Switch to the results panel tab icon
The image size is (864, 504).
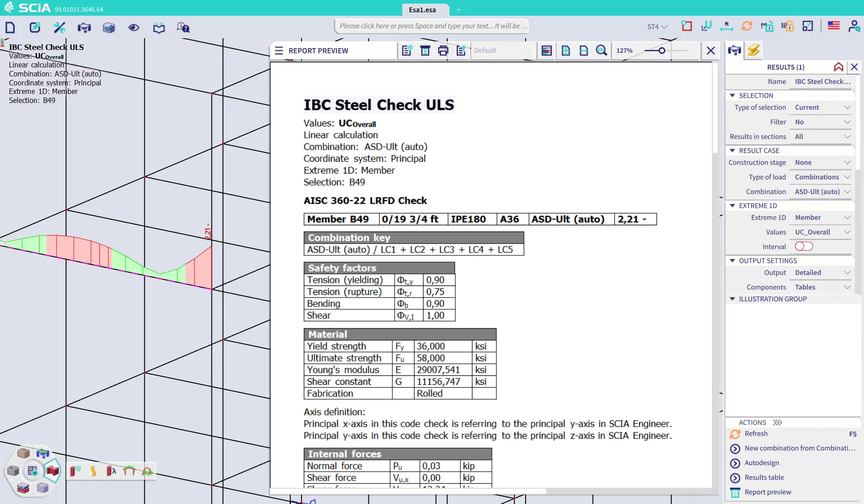[x=734, y=50]
